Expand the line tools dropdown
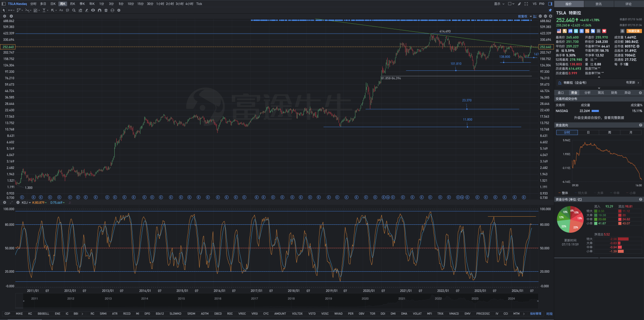 point(14,10)
